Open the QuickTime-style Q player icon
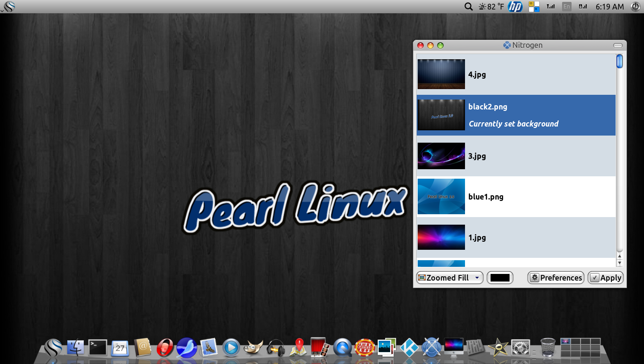644x364 pixels. 342,348
